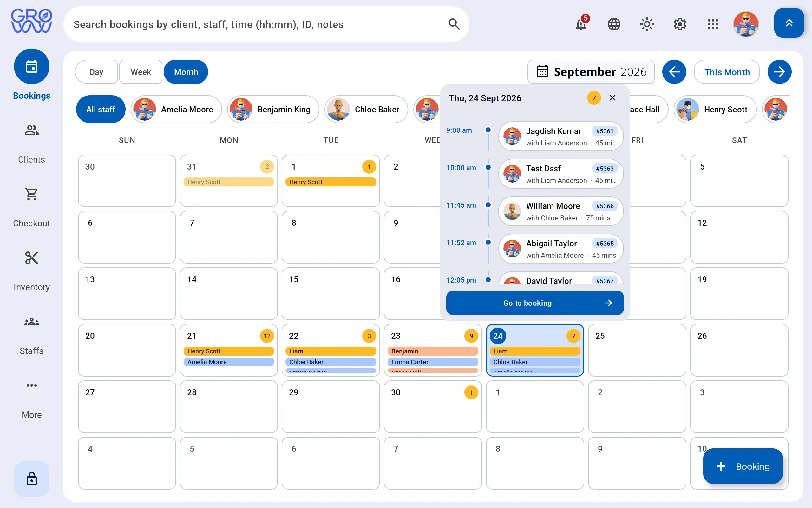Switch to Day view
This screenshot has height=508, width=812.
(96, 72)
